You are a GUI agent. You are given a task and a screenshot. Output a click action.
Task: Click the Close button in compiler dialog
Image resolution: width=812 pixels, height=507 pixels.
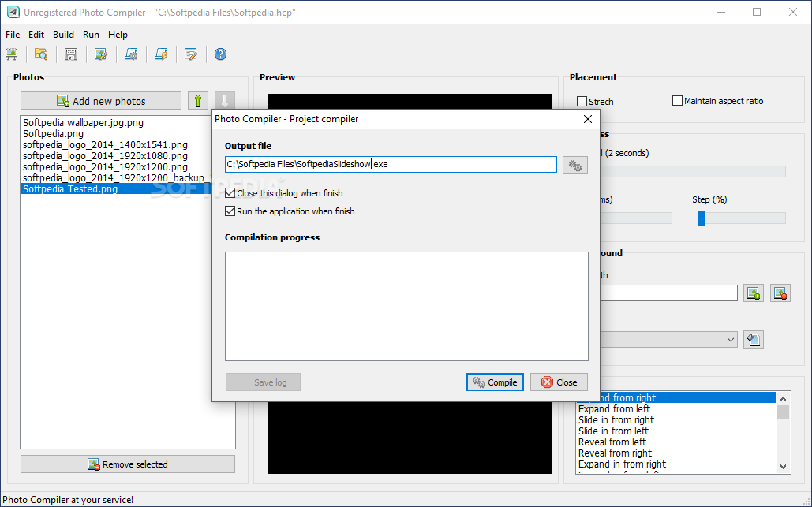[x=559, y=382]
